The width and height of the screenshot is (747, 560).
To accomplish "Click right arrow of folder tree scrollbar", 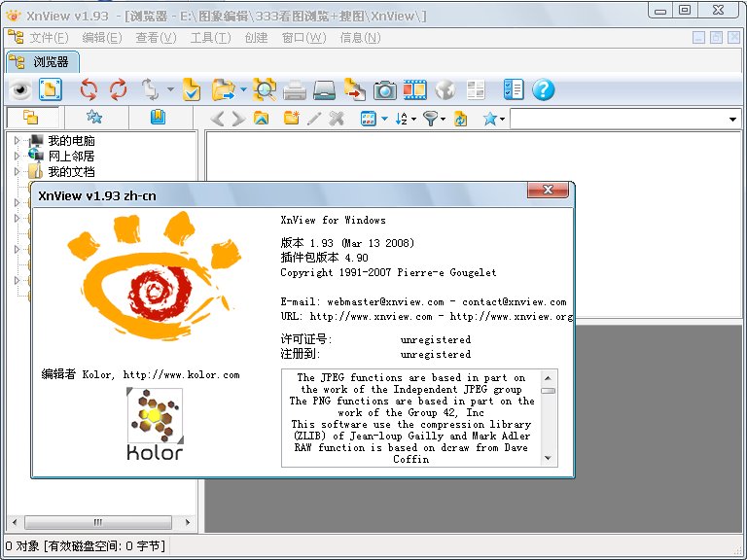I will tap(188, 522).
